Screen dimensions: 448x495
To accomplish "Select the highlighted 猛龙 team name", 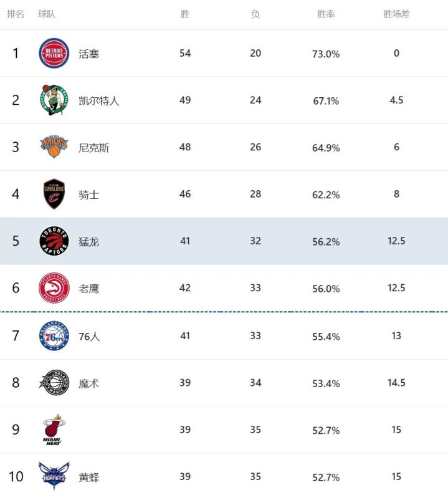I will tap(89, 242).
